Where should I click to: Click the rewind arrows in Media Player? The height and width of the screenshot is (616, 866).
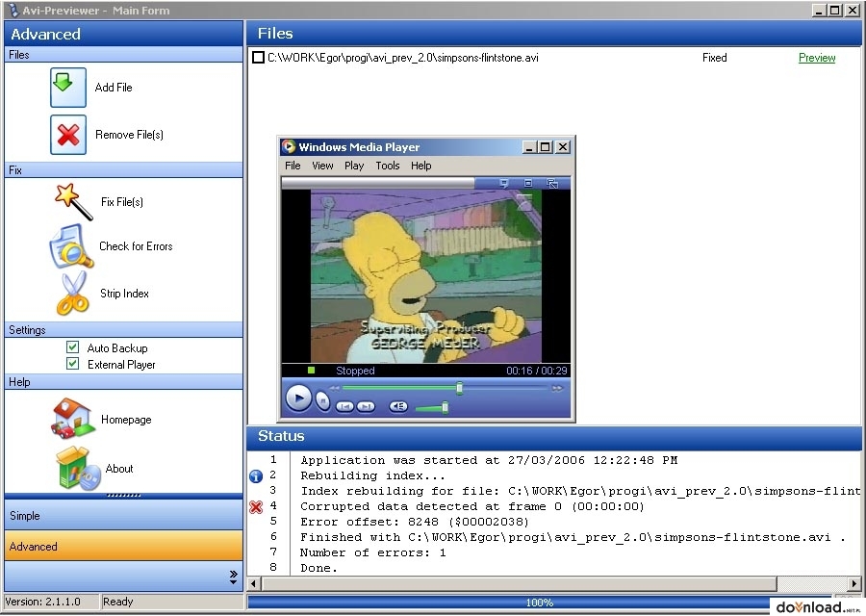click(x=334, y=389)
